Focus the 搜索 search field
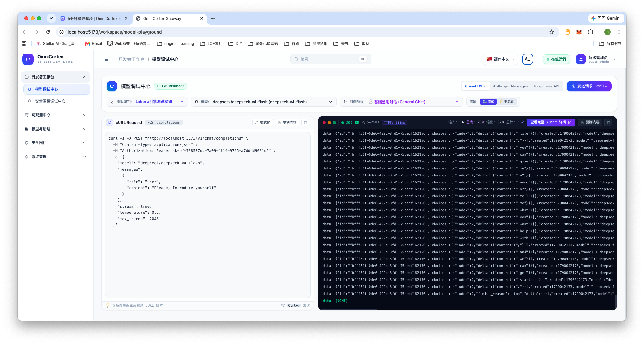The height and width of the screenshot is (344, 644). point(331,59)
